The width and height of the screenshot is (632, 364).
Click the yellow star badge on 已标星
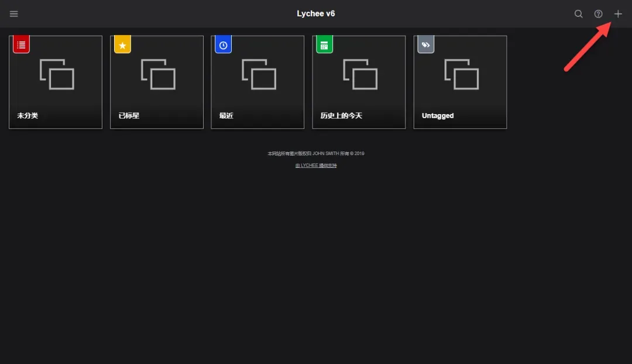122,44
